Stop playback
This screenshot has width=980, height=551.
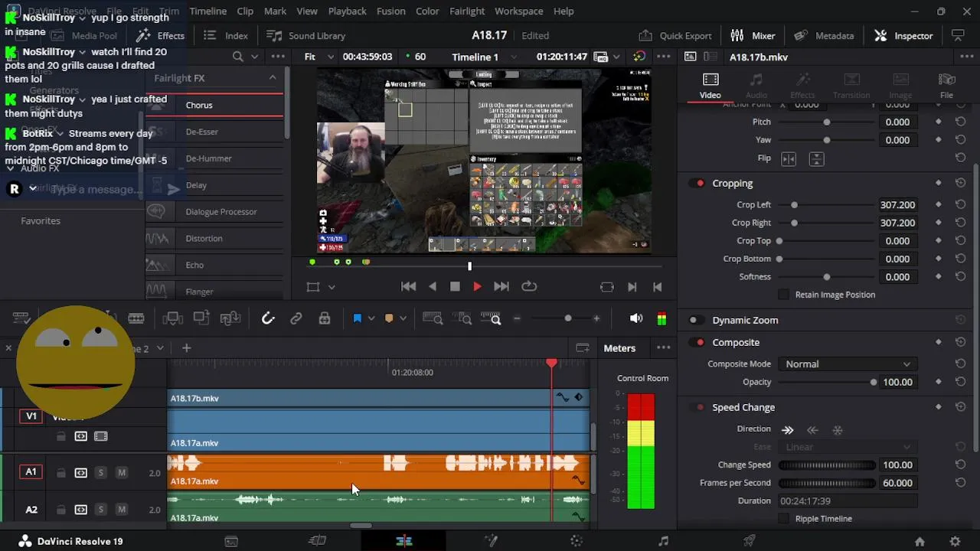(x=455, y=286)
